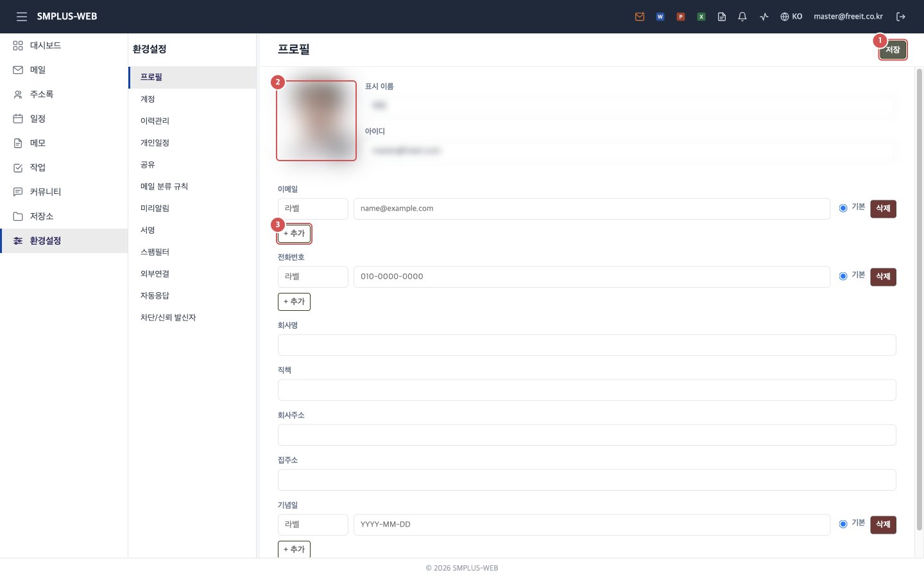Select 서명 settings tab
The image size is (924, 578).
tap(193, 230)
